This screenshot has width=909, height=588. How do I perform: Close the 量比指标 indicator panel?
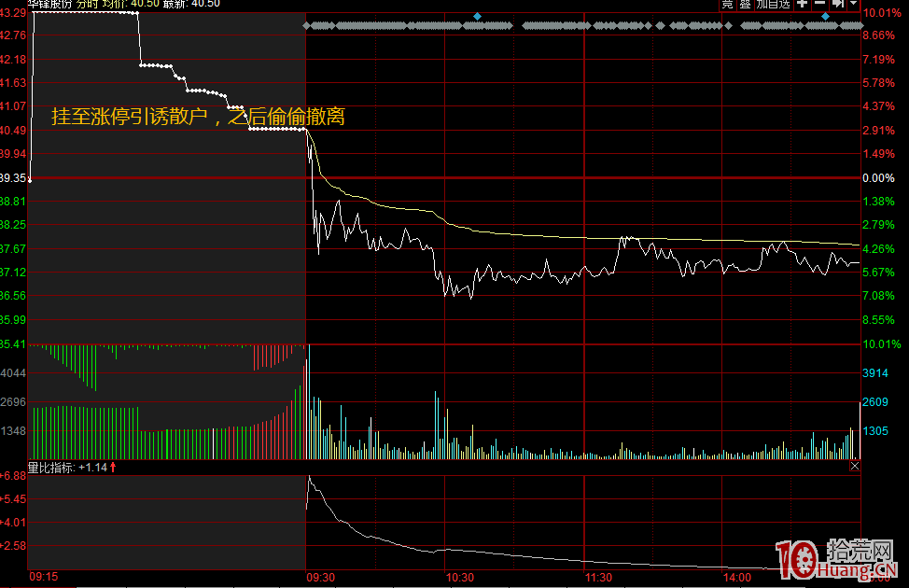coord(855,466)
